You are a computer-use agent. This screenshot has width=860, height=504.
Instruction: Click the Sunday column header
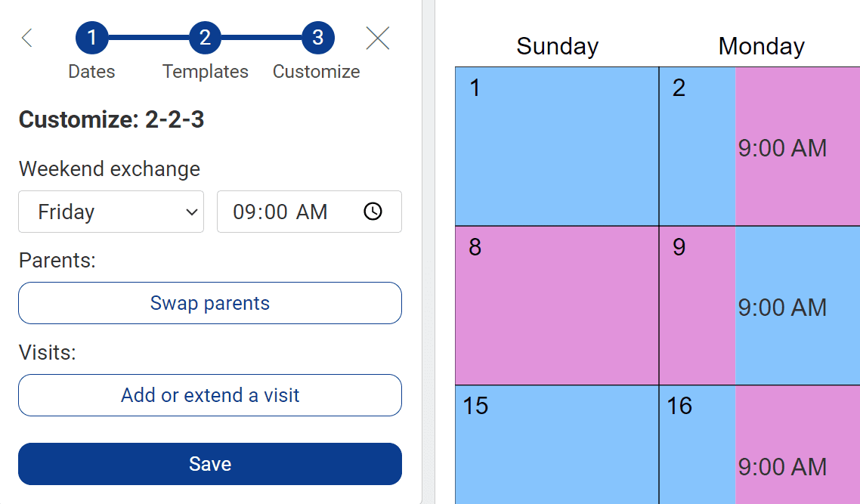click(557, 46)
